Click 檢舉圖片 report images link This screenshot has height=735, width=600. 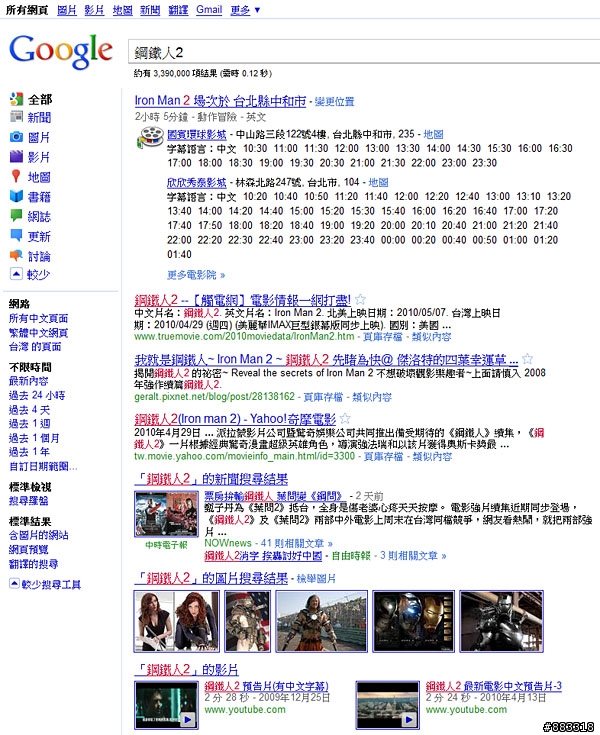pos(316,579)
